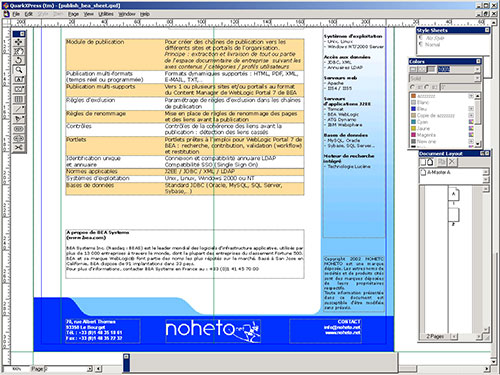
Task: Select the Rotation tool
Action: [x=19, y=60]
